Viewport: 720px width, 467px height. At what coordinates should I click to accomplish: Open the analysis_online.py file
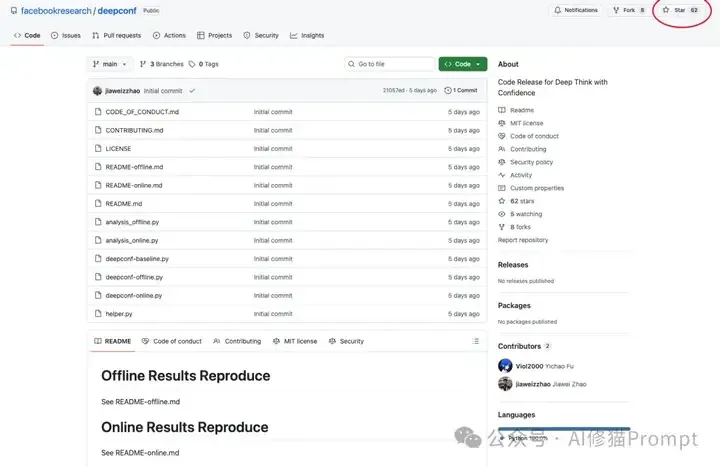coord(132,240)
